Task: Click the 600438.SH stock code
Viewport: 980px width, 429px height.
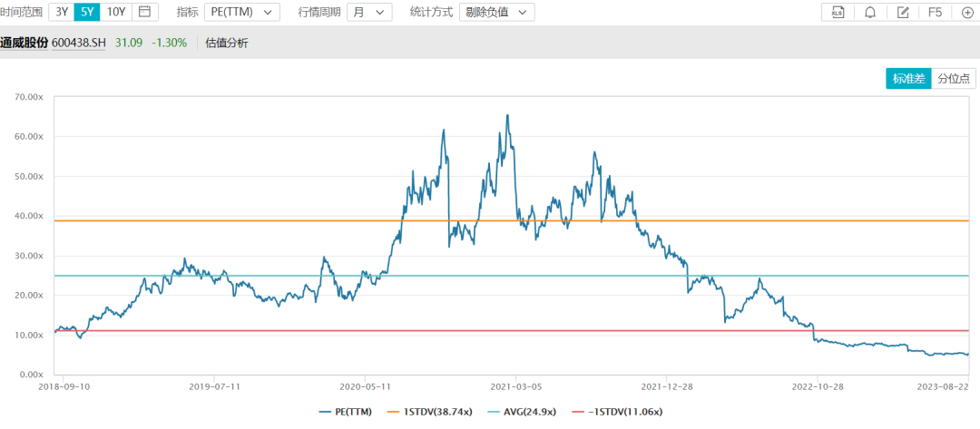Action: tap(79, 44)
